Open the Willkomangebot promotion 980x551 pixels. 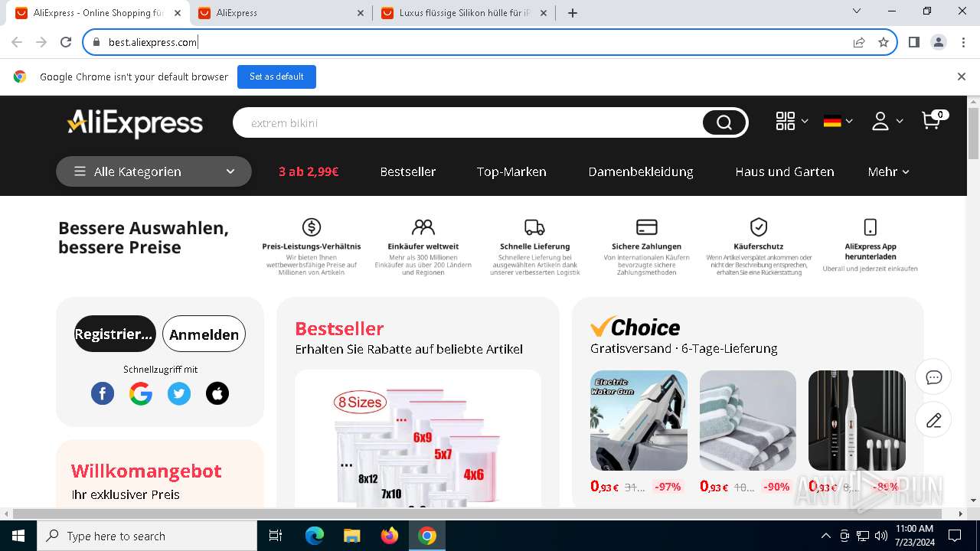pyautogui.click(x=146, y=471)
